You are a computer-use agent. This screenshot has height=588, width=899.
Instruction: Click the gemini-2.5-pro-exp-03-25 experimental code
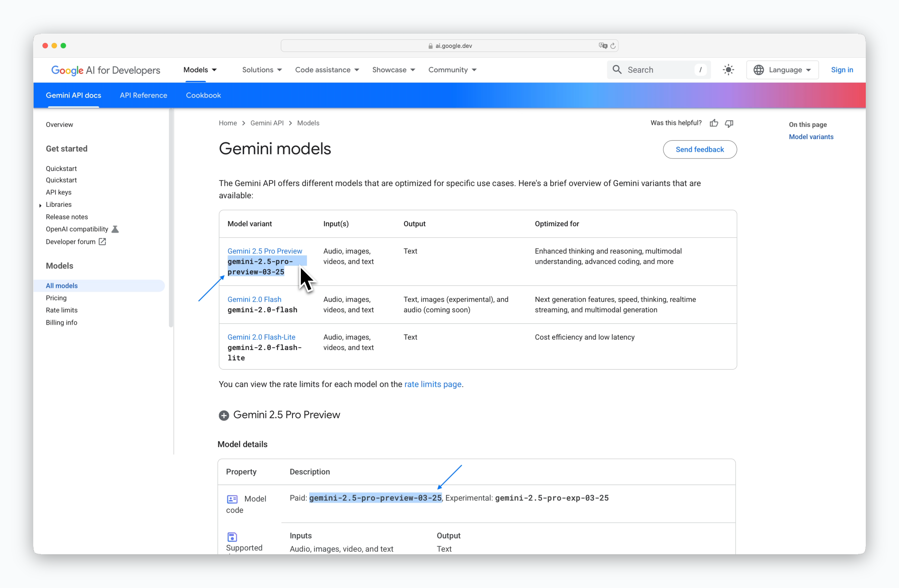[x=552, y=498]
